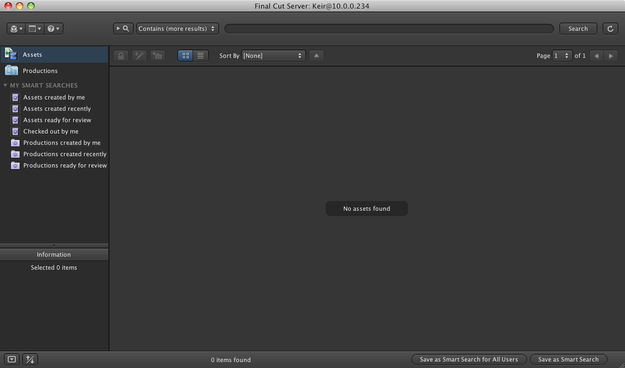Image resolution: width=625 pixels, height=368 pixels.
Task: Click folder icon beside 'Productions created by me'
Action: 15,143
